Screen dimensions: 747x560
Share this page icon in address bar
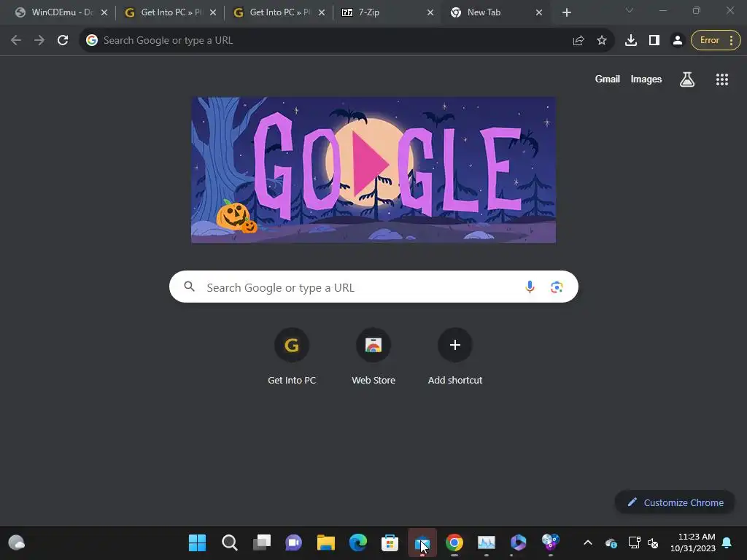click(x=578, y=41)
